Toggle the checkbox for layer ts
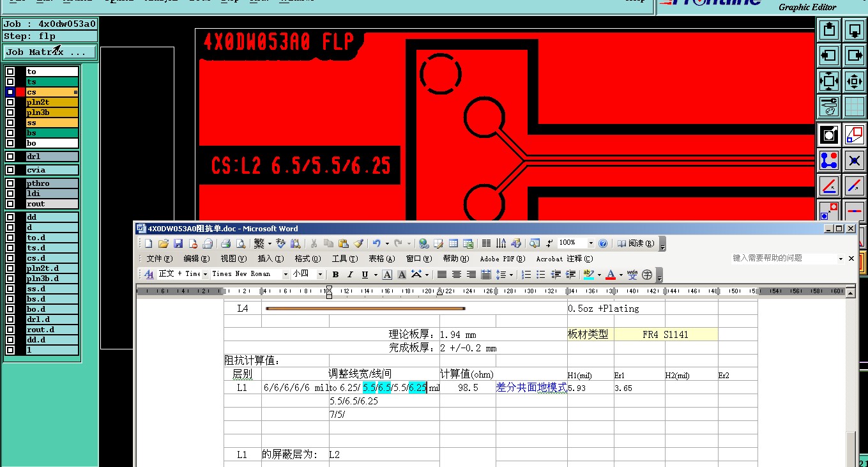Viewport: 868px width, 467px height. point(10,82)
